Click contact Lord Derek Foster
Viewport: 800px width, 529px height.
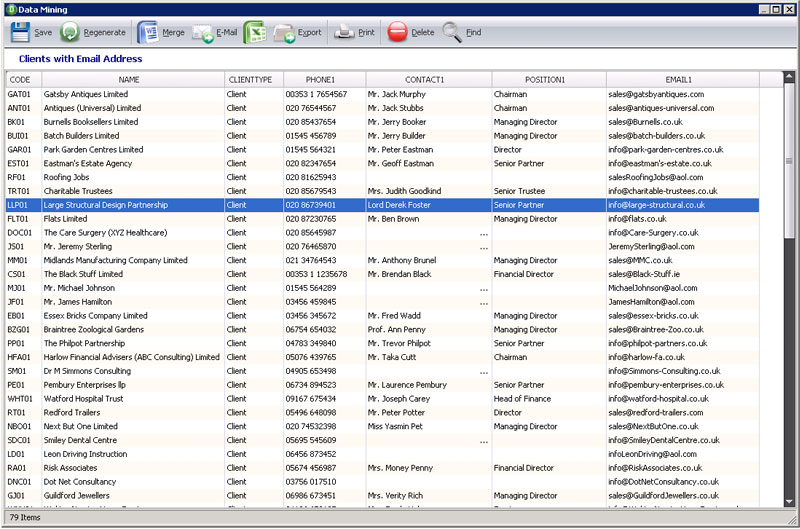399,205
